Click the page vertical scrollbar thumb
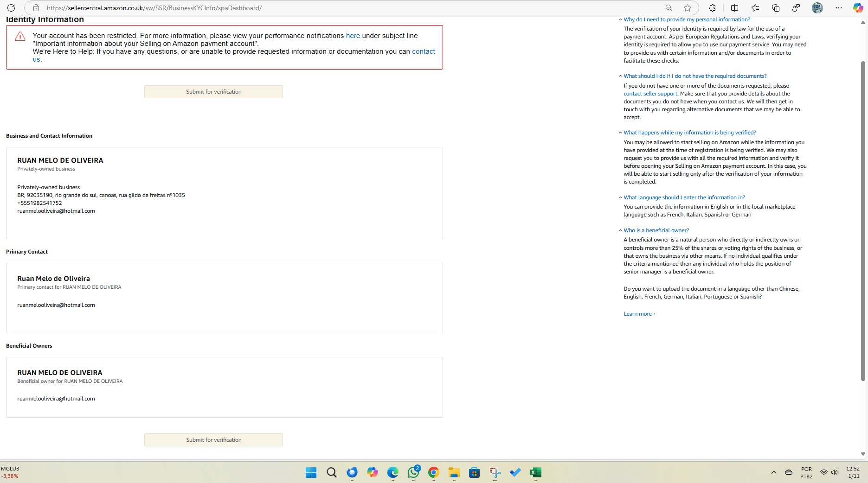This screenshot has height=483, width=868. (x=863, y=220)
